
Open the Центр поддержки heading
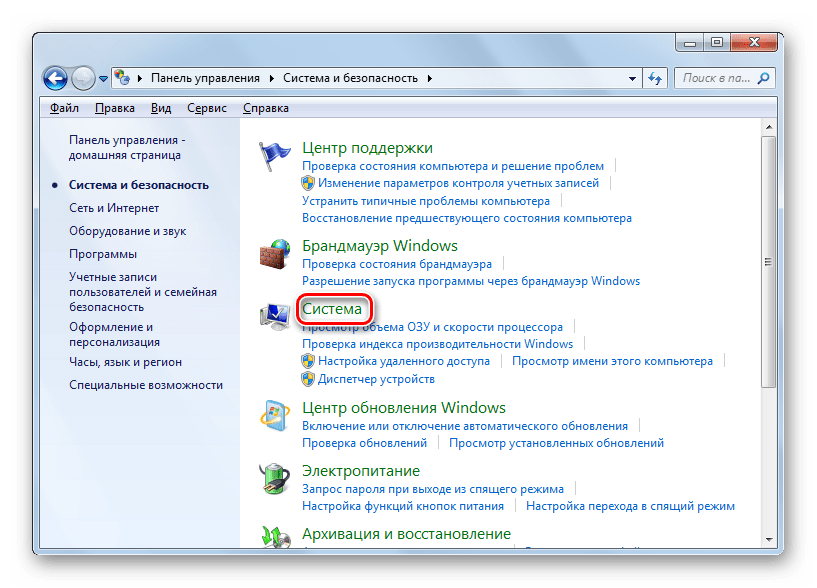click(x=367, y=148)
